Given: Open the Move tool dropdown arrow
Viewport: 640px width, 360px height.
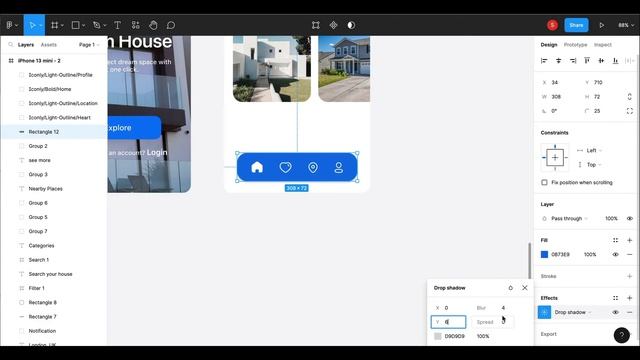Looking at the screenshot, I should click(40, 25).
